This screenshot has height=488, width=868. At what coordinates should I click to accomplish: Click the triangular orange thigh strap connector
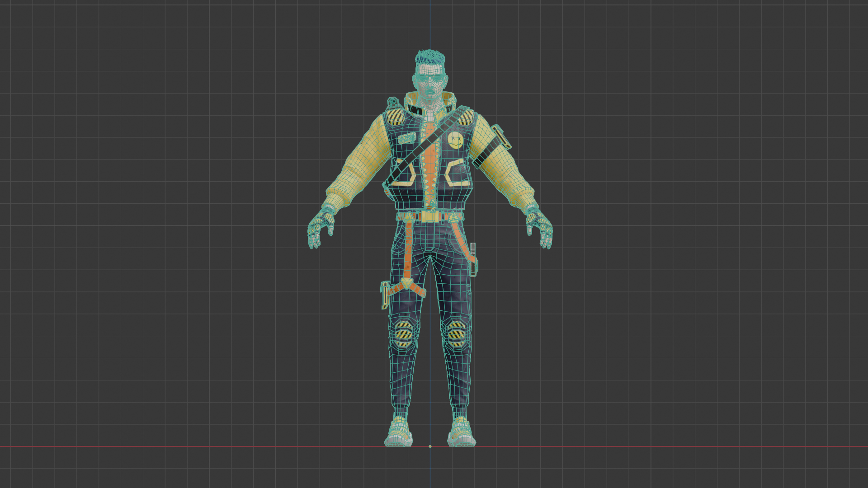(x=407, y=284)
